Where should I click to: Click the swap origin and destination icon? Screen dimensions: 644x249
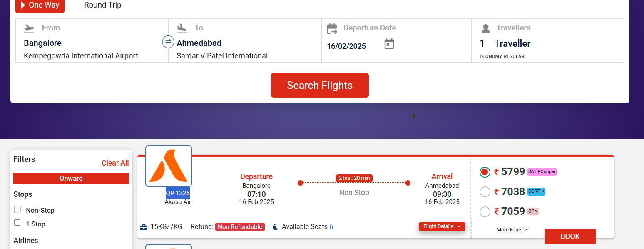[x=168, y=42]
